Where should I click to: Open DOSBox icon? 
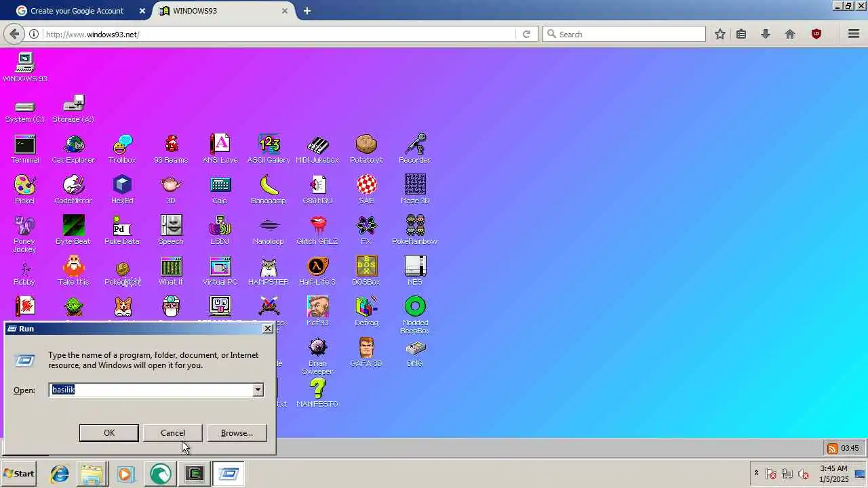(x=366, y=271)
